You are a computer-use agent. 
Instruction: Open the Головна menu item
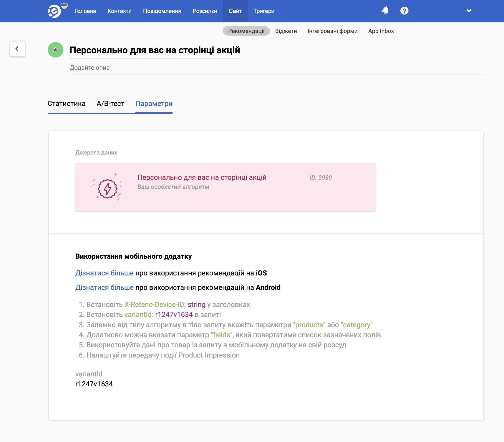tap(85, 11)
